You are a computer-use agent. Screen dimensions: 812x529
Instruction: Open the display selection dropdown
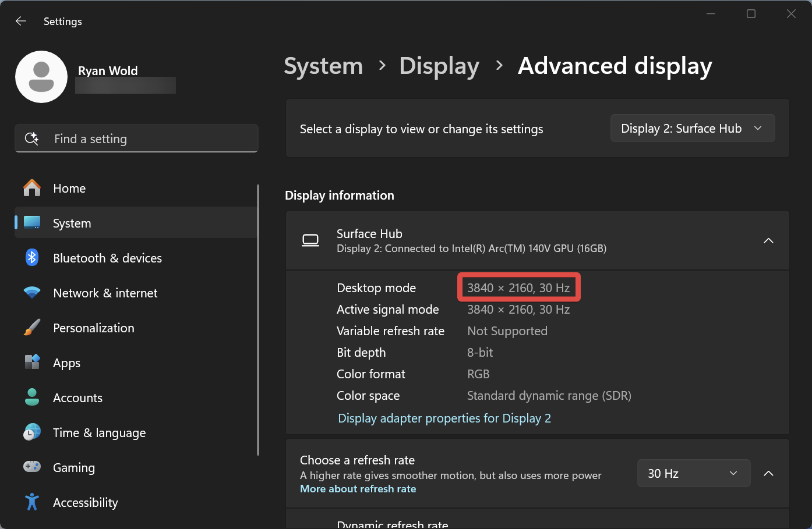click(692, 128)
